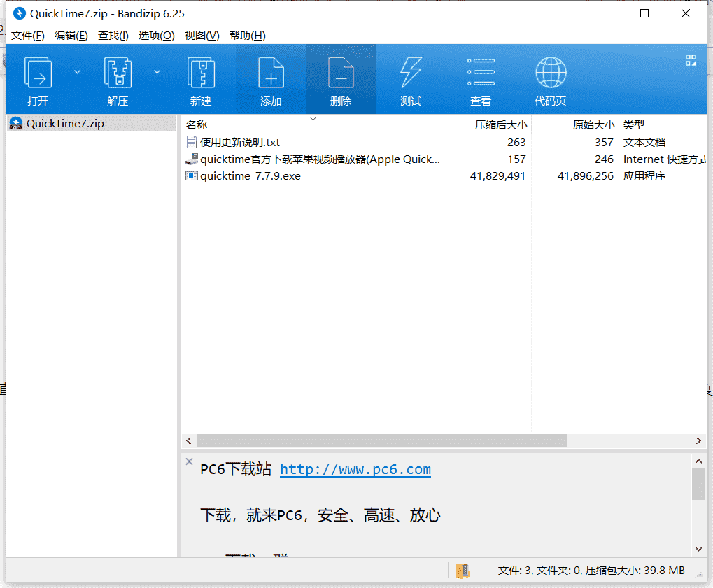Viewport: 713px width, 588px height.
Task: Click the original size 357 cell
Action: pos(605,142)
